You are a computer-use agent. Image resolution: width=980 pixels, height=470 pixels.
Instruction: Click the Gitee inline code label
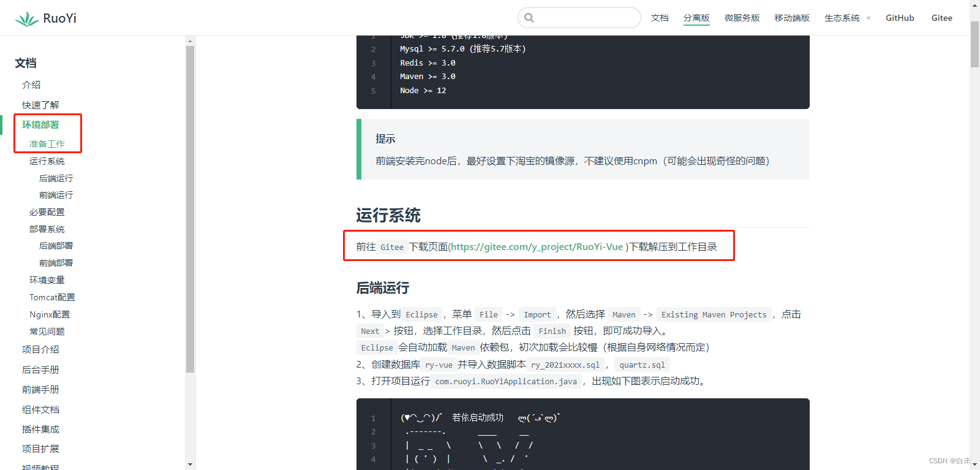click(392, 247)
